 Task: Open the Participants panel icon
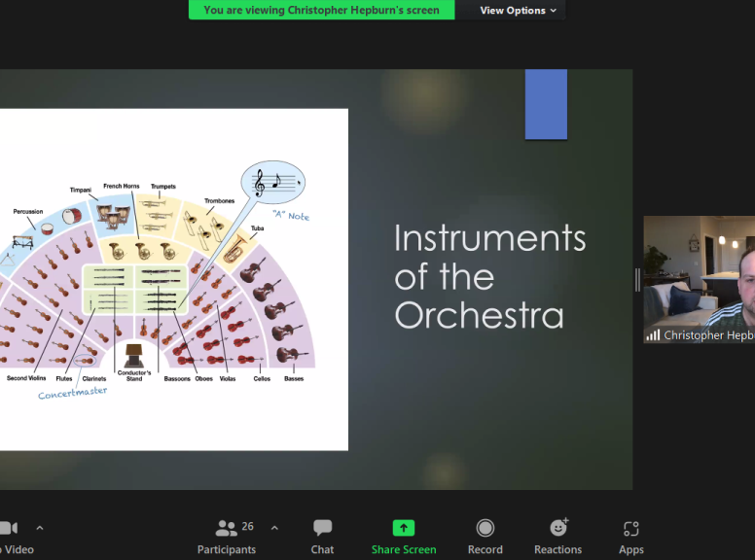(x=226, y=528)
